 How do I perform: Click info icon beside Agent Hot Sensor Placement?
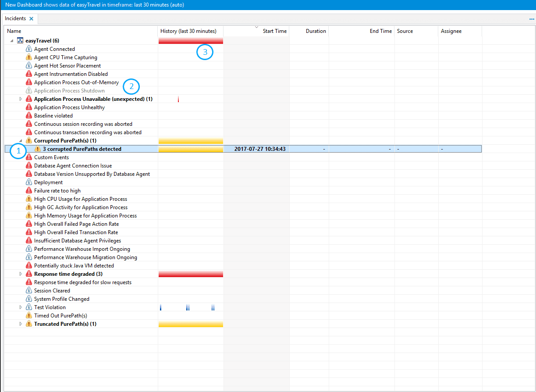pyautogui.click(x=29, y=66)
